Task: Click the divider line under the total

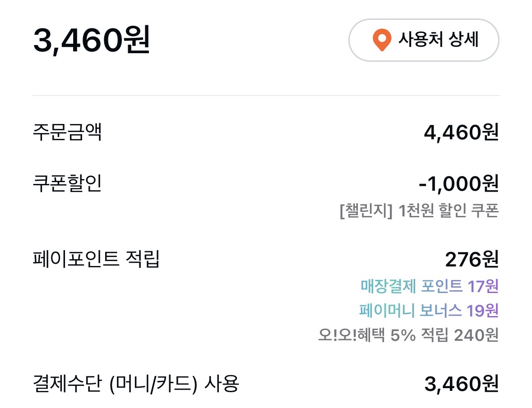Action: coord(266,96)
